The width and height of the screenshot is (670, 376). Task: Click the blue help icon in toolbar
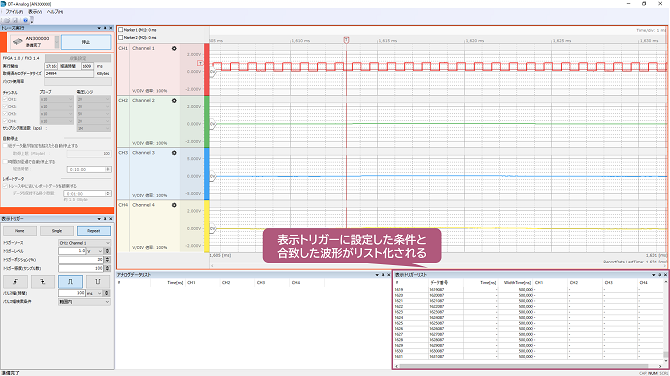point(25,20)
